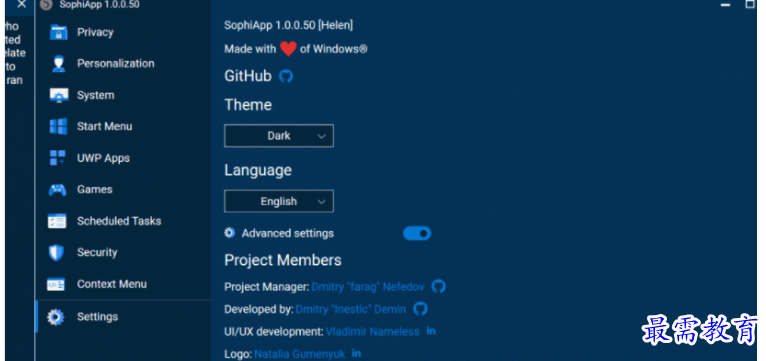Minimize the SophiApp window
Image resolution: width=766 pixels, height=361 pixels.
725,5
